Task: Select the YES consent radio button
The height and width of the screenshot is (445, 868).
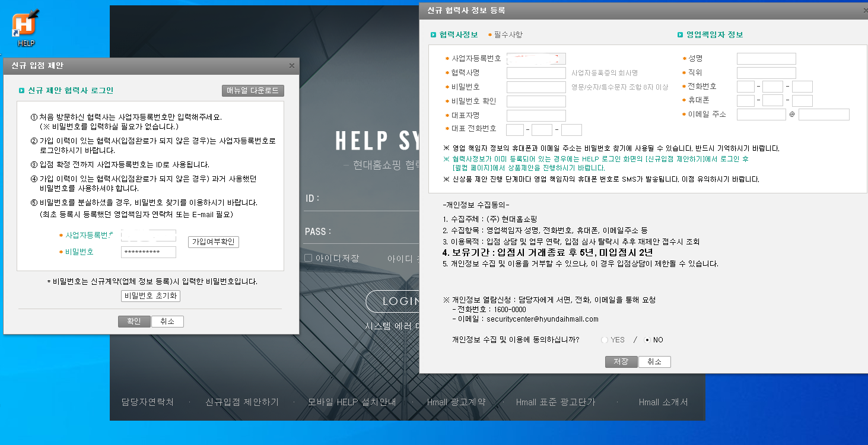Action: coord(605,340)
